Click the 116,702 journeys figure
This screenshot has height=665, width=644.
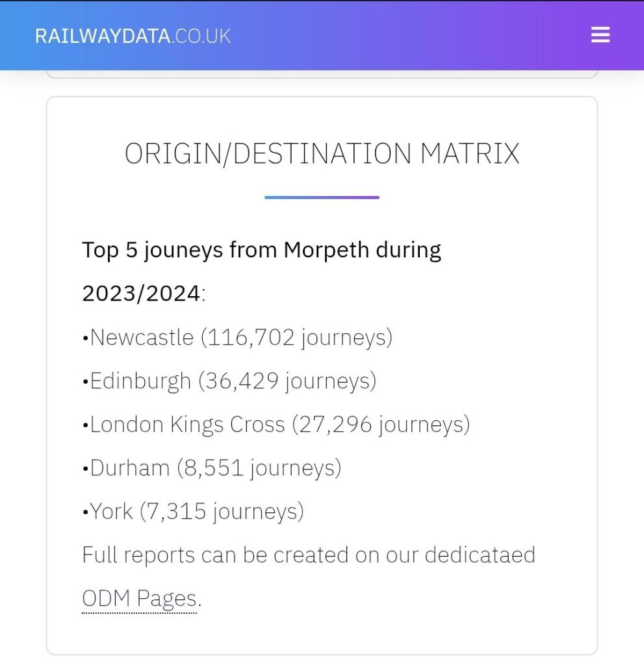[x=250, y=338]
